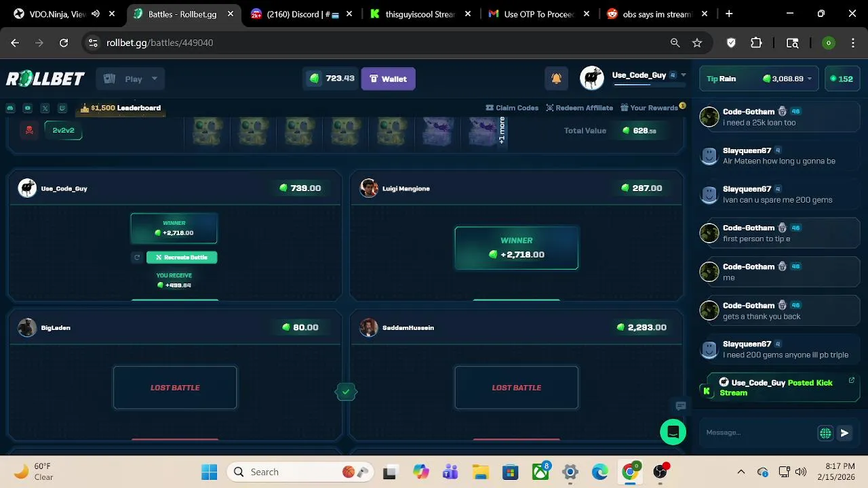868x488 pixels.
Task: Click the refresh icon beside Recreate Battle
Action: [x=137, y=258]
